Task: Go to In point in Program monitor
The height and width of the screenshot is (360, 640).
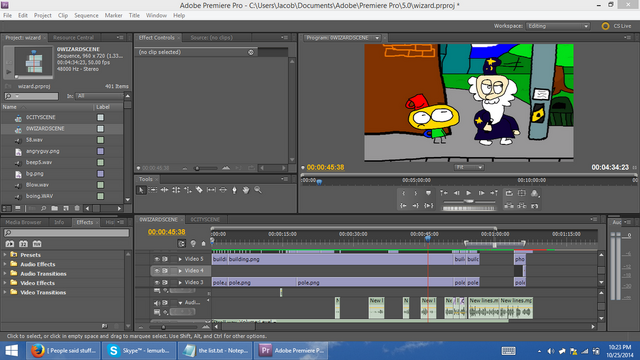Action: tap(403, 206)
